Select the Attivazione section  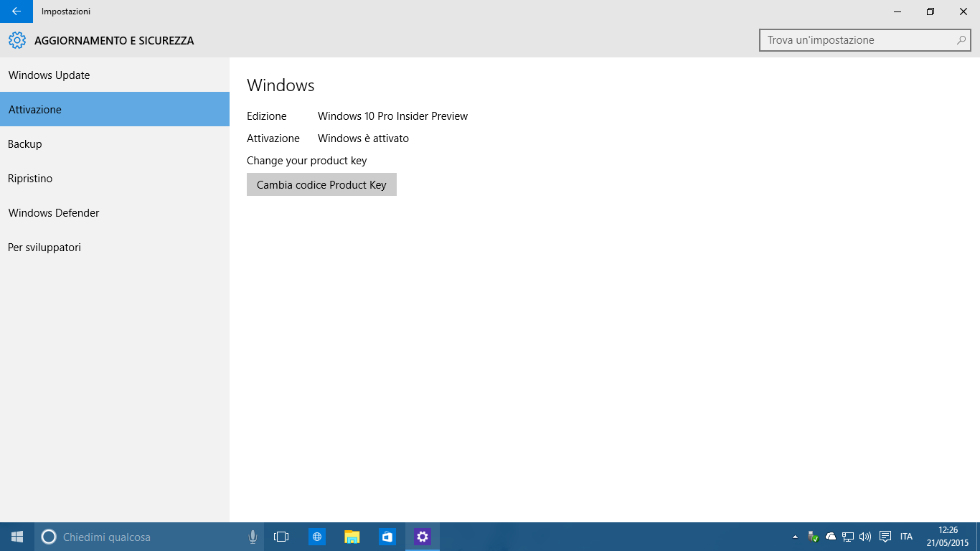[x=115, y=110]
